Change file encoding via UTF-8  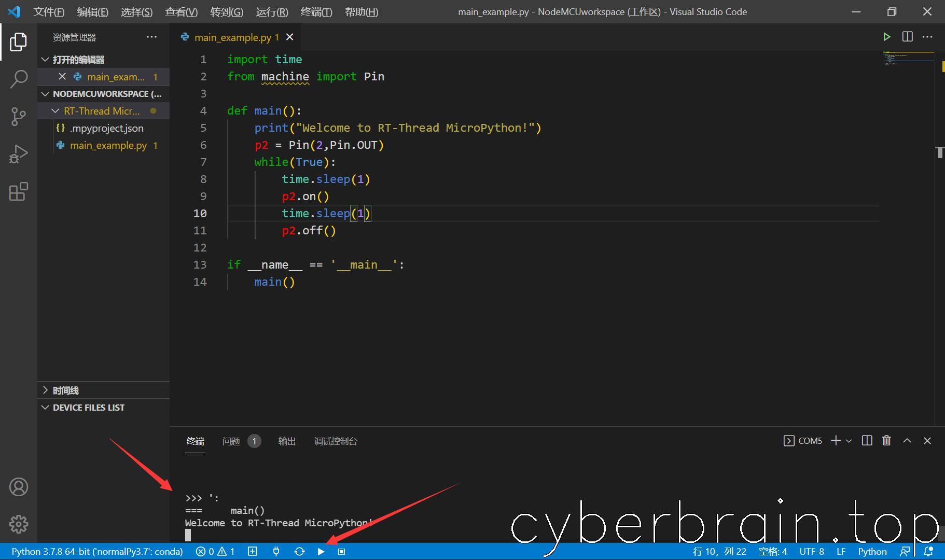coord(812,551)
